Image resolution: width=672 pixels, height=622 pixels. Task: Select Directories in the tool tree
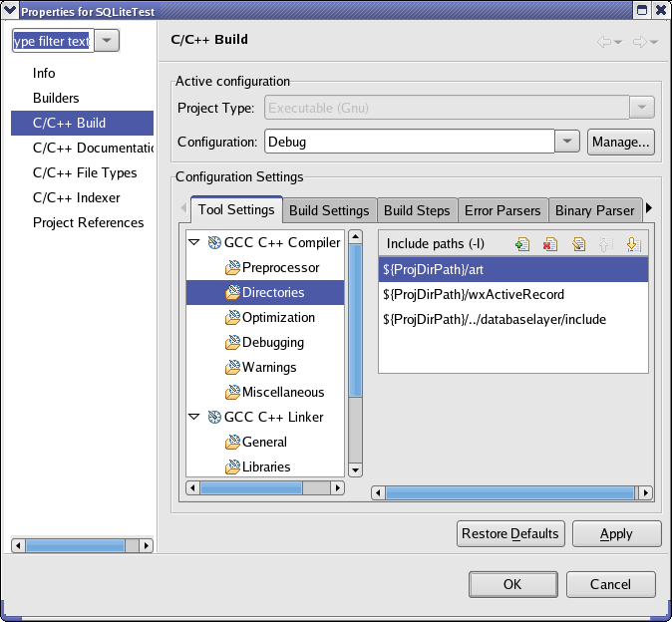[x=265, y=293]
